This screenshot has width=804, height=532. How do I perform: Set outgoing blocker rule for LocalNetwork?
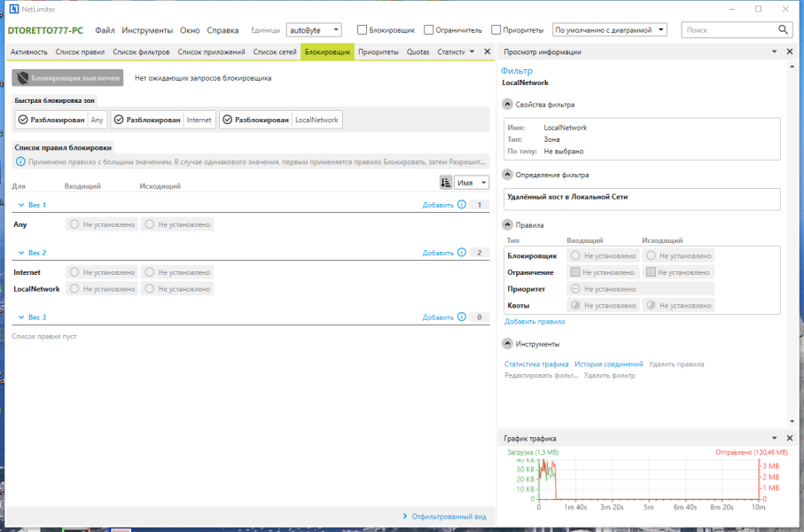[177, 289]
